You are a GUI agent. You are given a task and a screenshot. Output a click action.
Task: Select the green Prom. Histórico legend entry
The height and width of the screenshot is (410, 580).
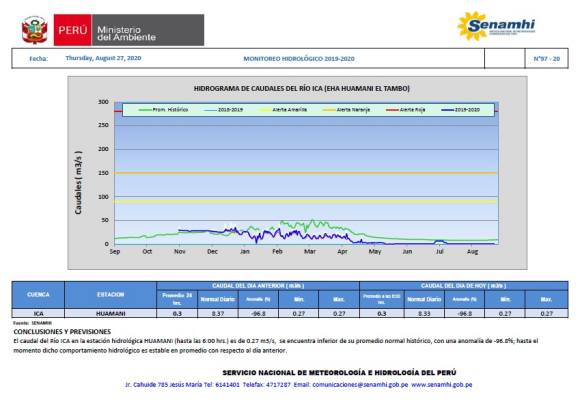(163, 110)
